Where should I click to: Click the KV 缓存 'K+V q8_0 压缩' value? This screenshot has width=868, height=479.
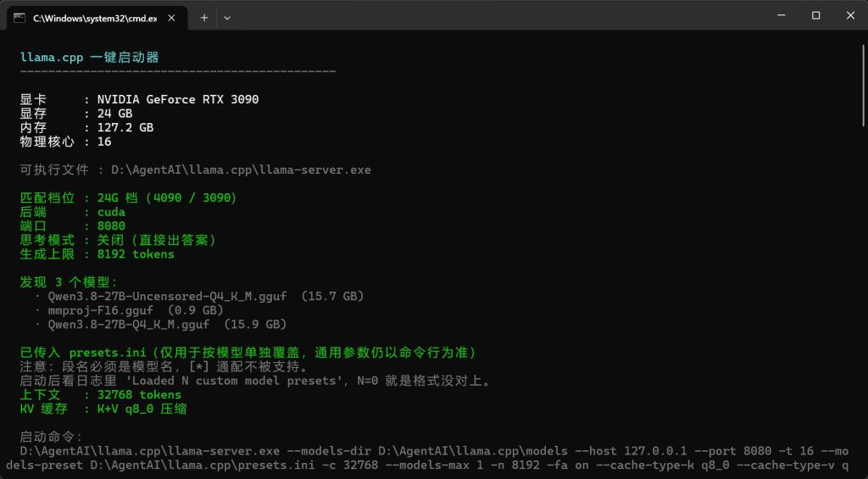tap(142, 409)
